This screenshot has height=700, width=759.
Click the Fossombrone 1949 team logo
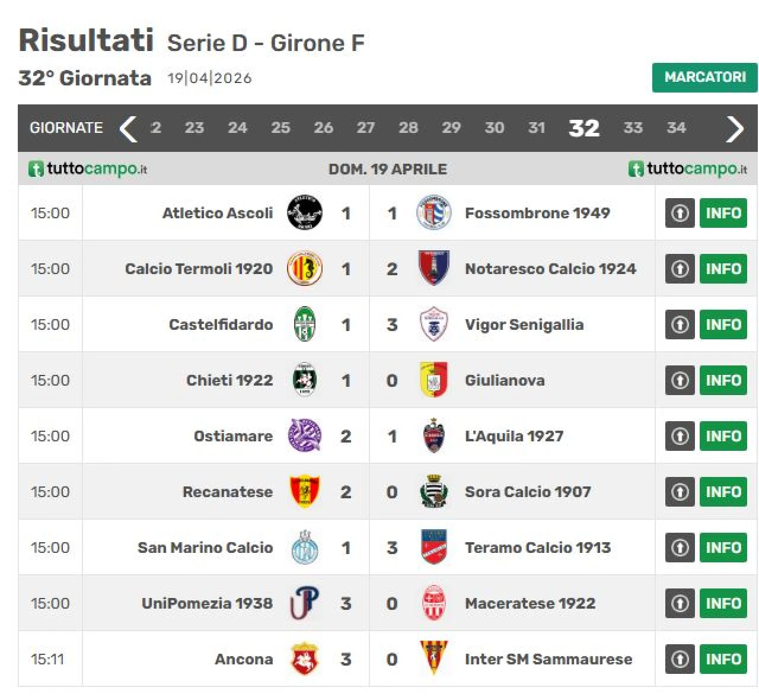coord(434,213)
